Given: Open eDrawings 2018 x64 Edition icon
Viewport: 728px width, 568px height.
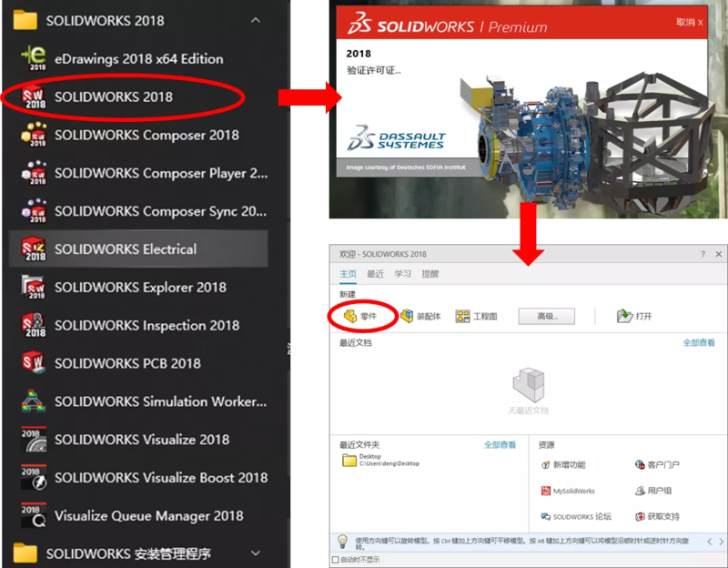Looking at the screenshot, I should (34, 58).
